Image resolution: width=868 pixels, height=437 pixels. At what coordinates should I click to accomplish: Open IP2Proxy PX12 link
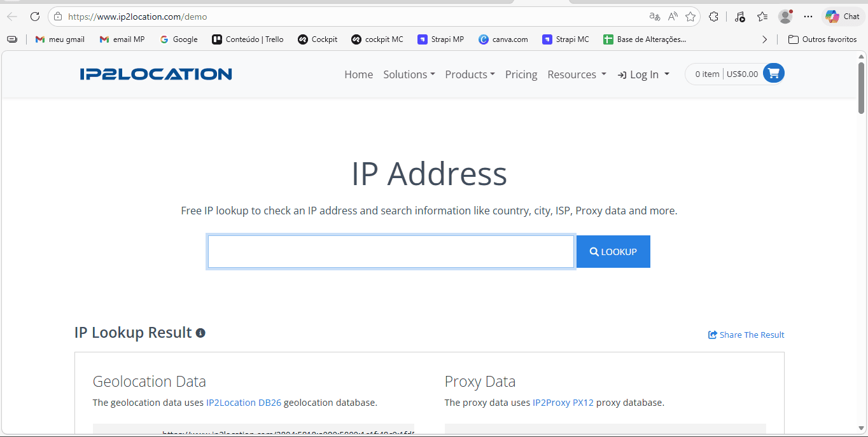563,402
